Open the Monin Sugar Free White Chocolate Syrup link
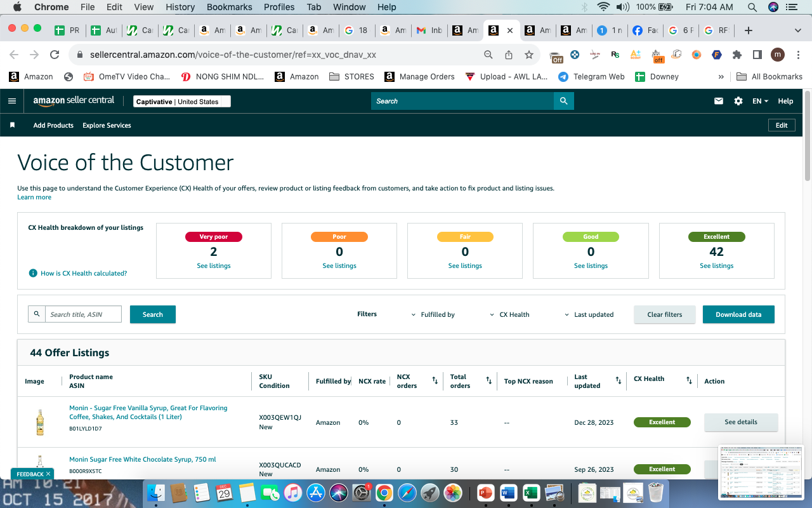812x508 pixels. point(143,459)
